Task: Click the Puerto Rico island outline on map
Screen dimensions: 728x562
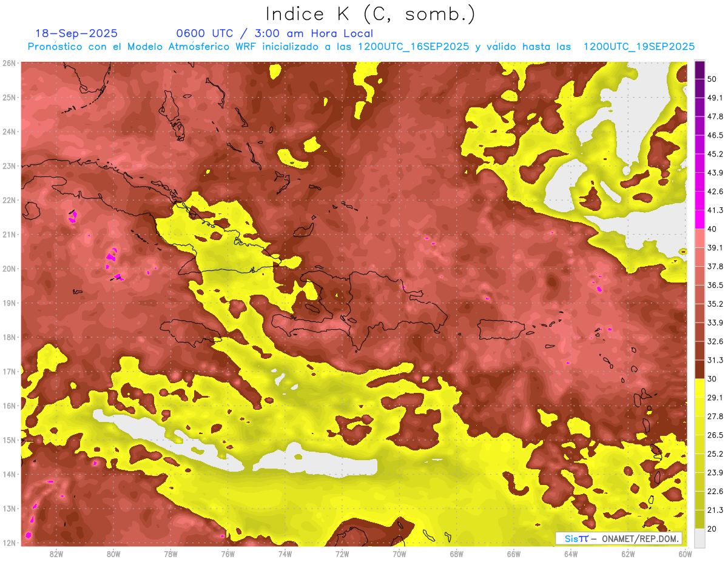Action: point(501,329)
